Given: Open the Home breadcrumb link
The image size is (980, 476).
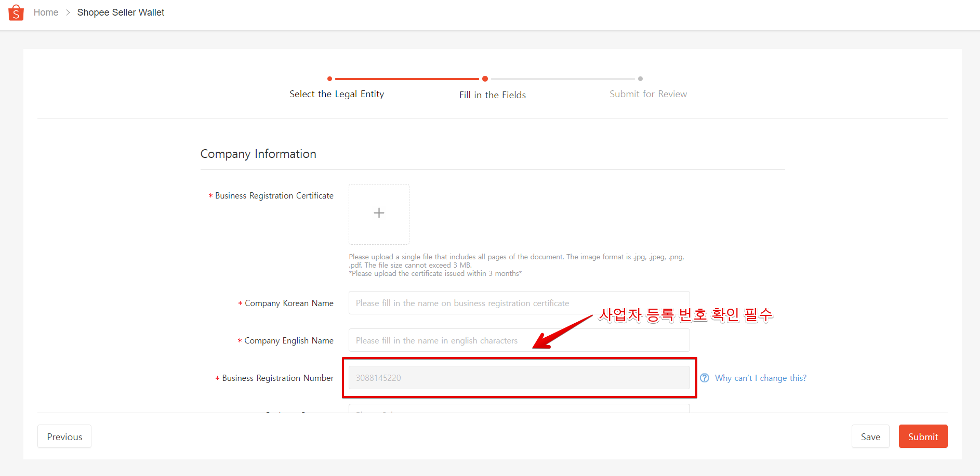Looking at the screenshot, I should 46,12.
